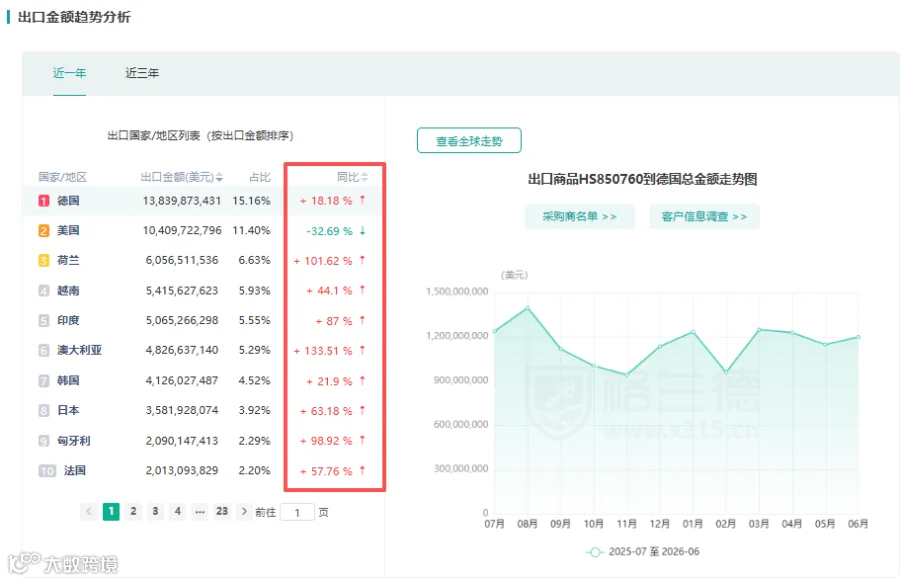This screenshot has height=581, width=900.
Task: Sort by the 同比 column arrows
Action: click(364, 177)
